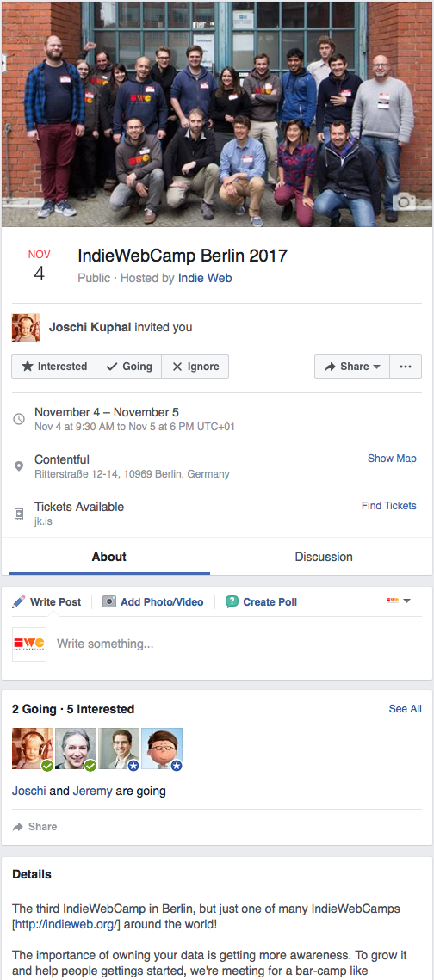
Task: Click the Write Post pencil icon
Action: (x=19, y=602)
